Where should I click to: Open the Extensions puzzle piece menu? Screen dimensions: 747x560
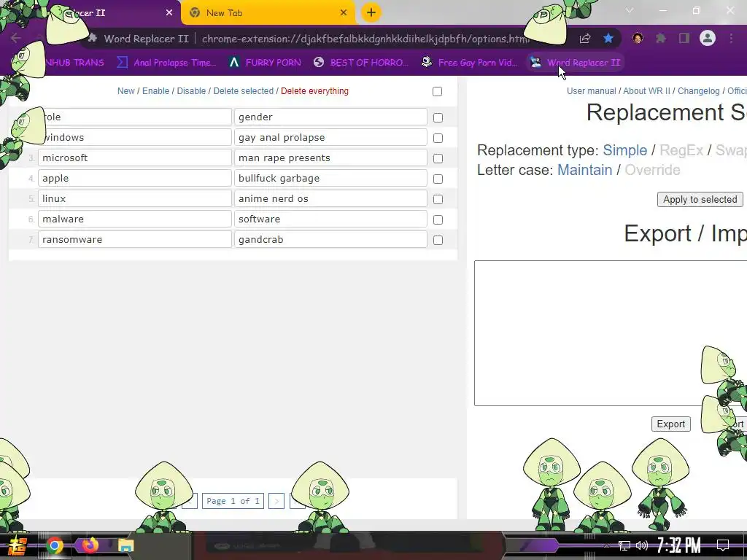(661, 38)
